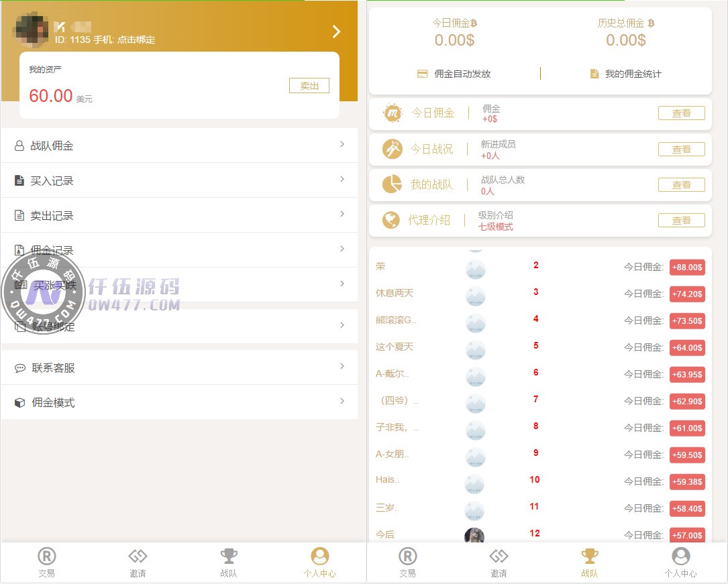Screen dimensions: 728x584
Task: Click the 今日战况 runner icon
Action: tap(393, 149)
